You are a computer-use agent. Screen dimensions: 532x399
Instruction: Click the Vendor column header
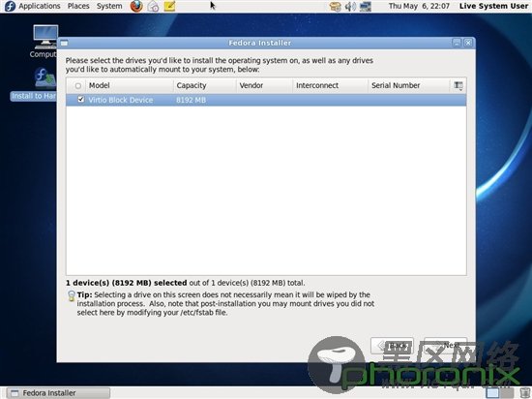(264, 85)
